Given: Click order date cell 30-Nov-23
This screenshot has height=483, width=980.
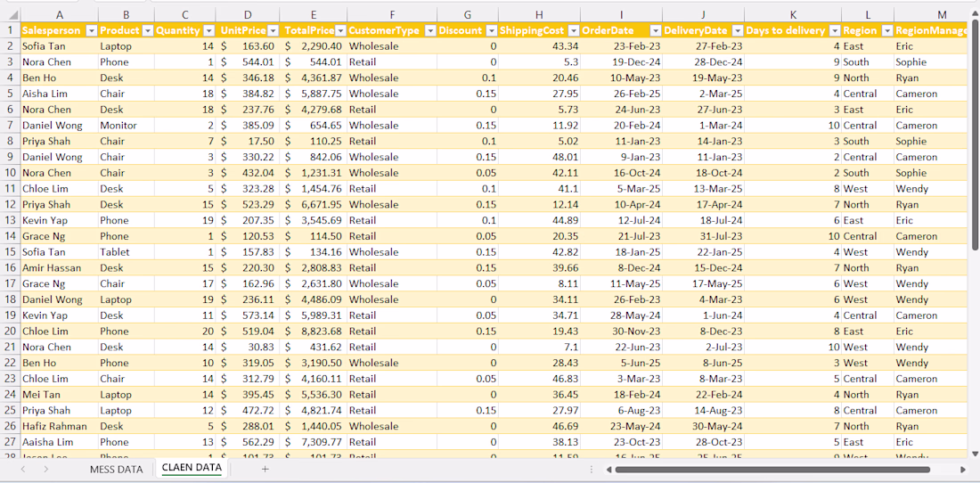Looking at the screenshot, I should coord(621,332).
